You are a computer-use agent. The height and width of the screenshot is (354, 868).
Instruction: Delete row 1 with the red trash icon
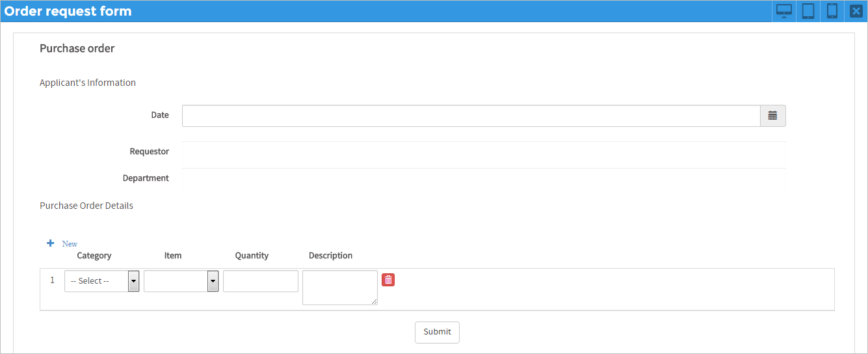(388, 280)
